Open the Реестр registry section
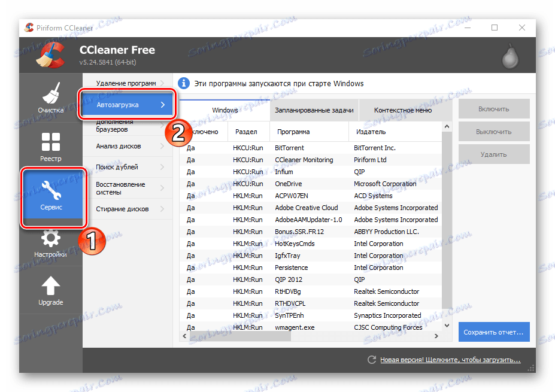Image resolution: width=555 pixels, height=392 pixels. (51, 147)
